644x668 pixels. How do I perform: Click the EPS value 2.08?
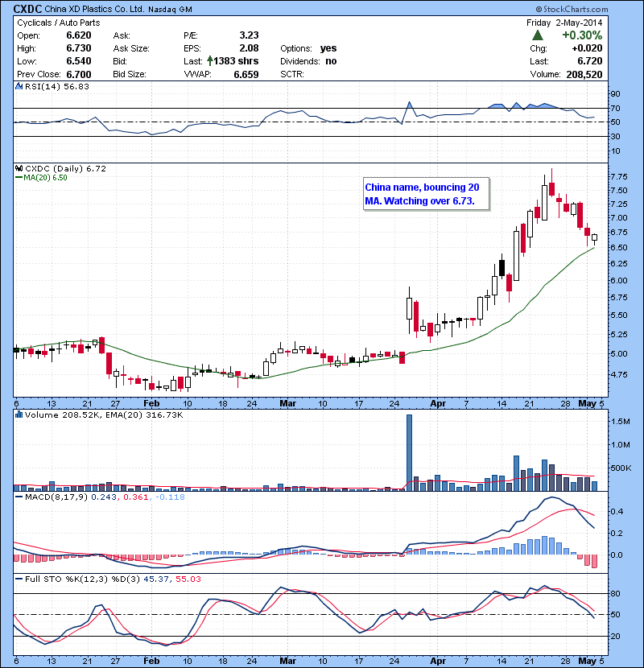pos(249,48)
